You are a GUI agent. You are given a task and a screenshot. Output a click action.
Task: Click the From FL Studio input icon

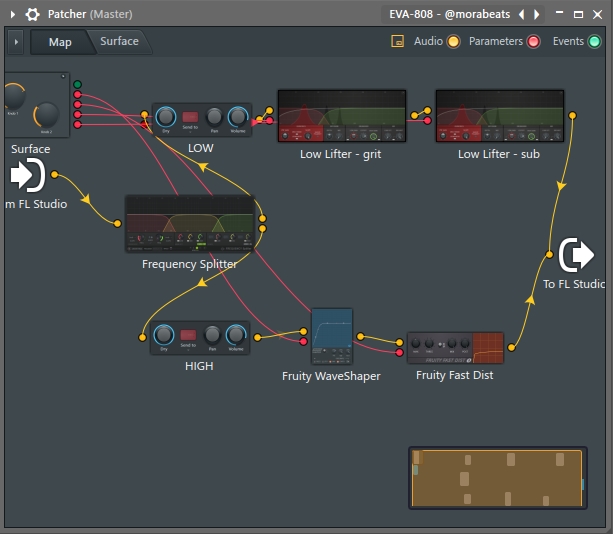pos(26,176)
